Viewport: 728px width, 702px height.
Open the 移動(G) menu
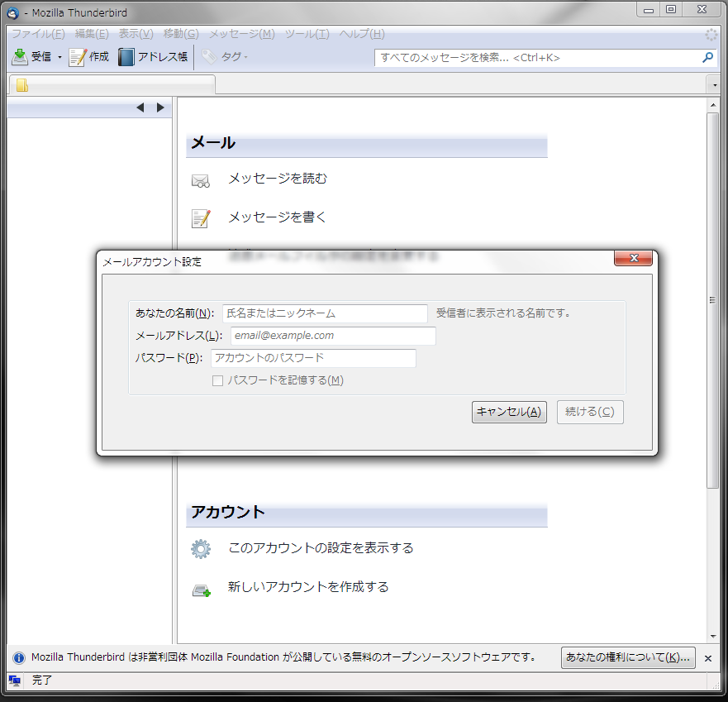tap(181, 33)
